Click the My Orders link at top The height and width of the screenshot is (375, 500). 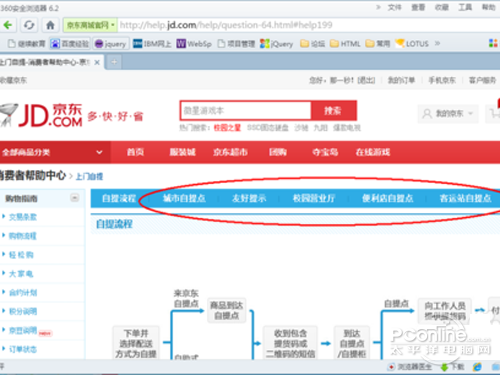tap(401, 80)
